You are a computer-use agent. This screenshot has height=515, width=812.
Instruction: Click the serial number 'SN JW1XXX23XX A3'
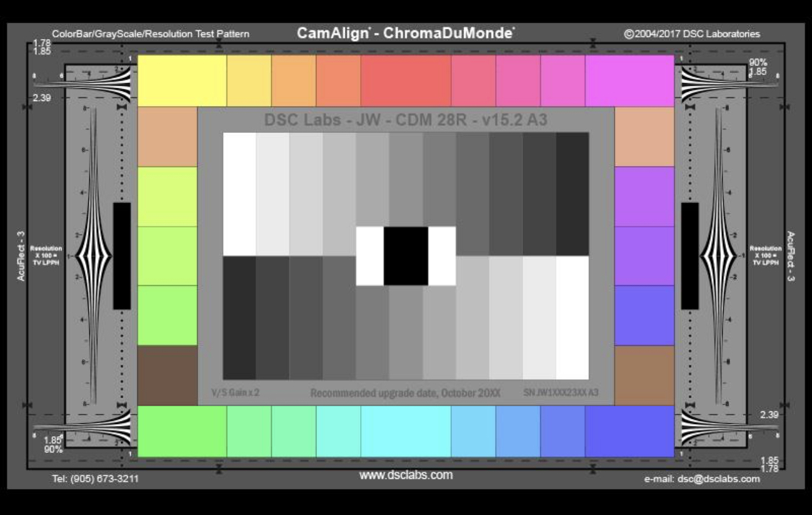point(561,393)
